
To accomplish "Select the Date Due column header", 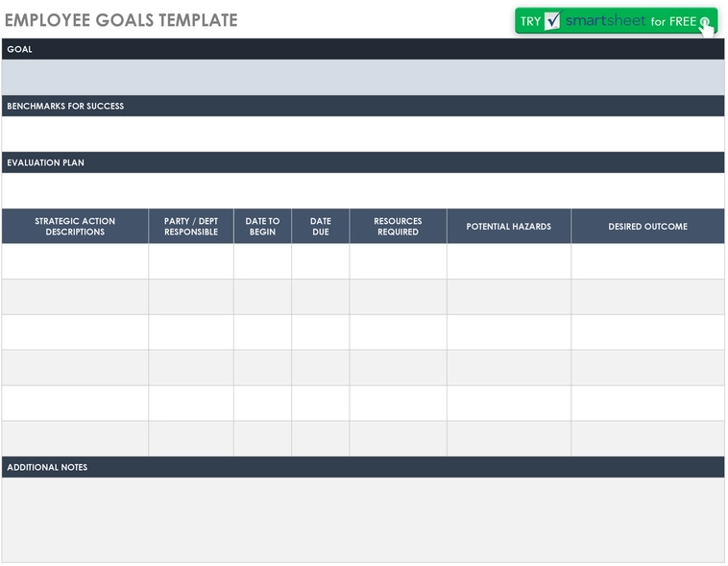I will 321,227.
